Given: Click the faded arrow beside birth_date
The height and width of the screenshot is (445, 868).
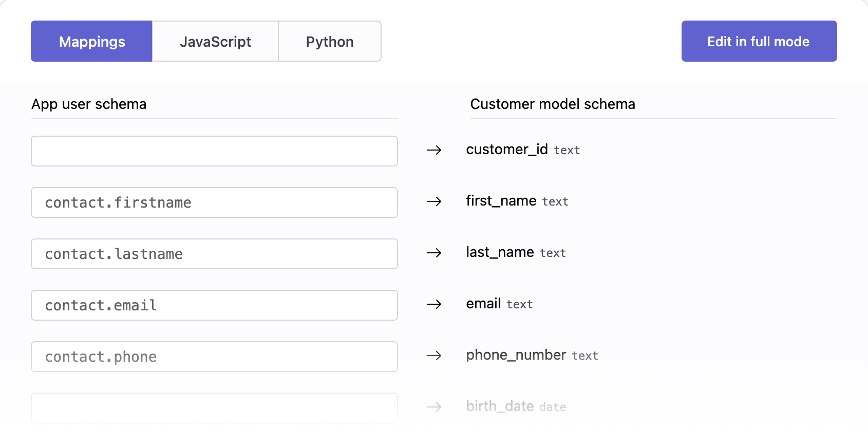Looking at the screenshot, I should [x=434, y=407].
